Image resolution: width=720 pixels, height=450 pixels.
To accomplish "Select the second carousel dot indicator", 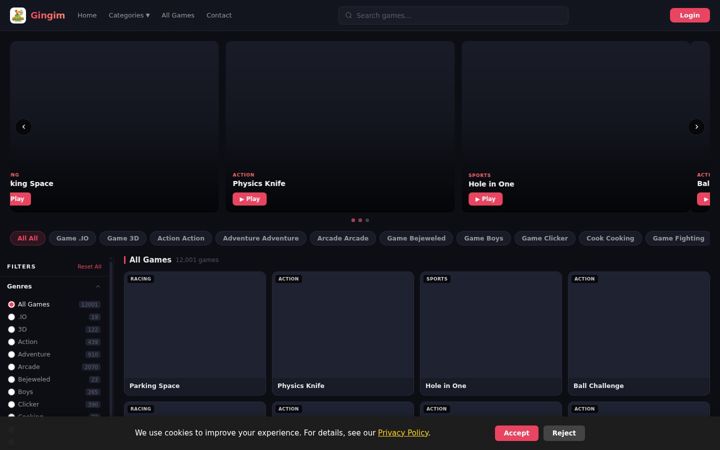I will 360,220.
